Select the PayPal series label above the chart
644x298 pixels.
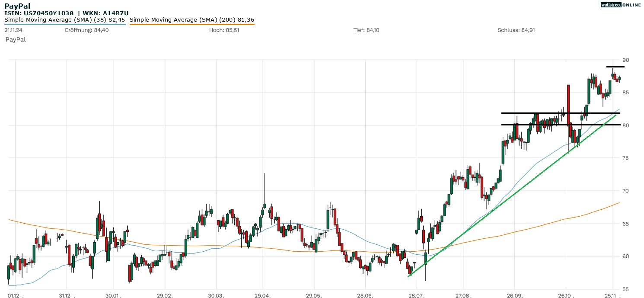pos(16,39)
